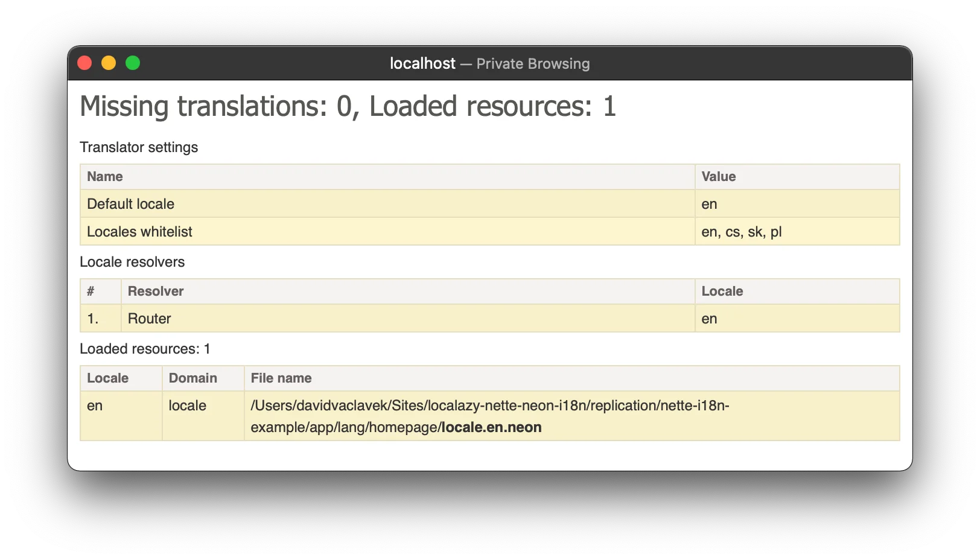Click the Loaded resources: 1 section label
This screenshot has width=980, height=560.
click(145, 349)
